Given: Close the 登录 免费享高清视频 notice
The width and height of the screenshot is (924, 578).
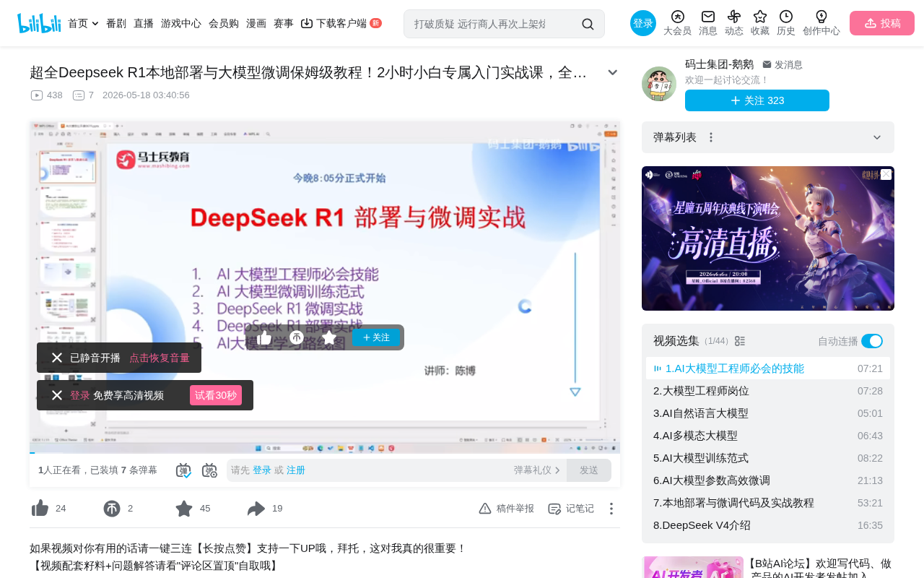Looking at the screenshot, I should click(x=57, y=395).
